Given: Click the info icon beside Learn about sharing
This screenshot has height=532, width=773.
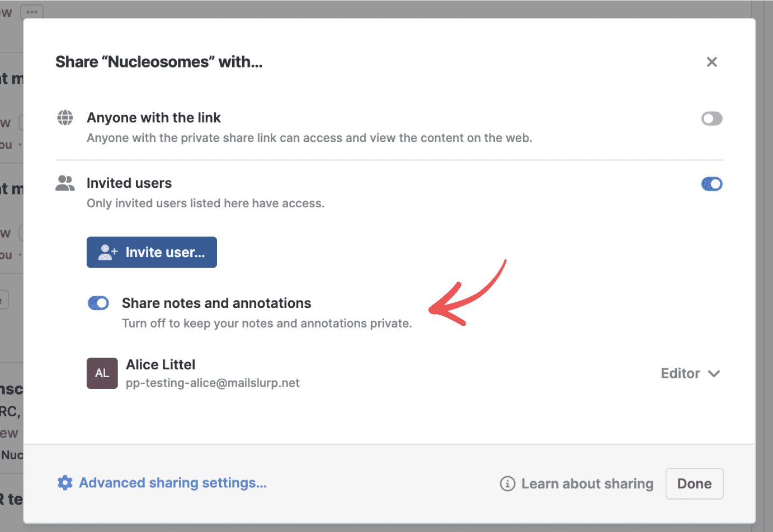Looking at the screenshot, I should pos(507,483).
